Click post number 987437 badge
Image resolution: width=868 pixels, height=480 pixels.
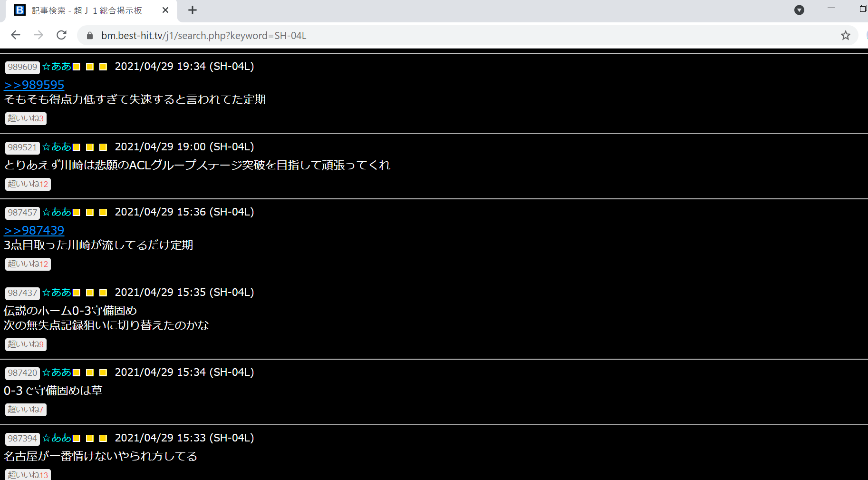coord(22,293)
